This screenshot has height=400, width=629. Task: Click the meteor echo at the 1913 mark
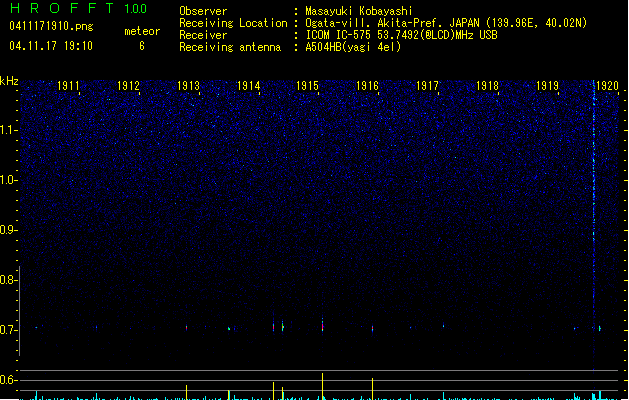(x=187, y=328)
